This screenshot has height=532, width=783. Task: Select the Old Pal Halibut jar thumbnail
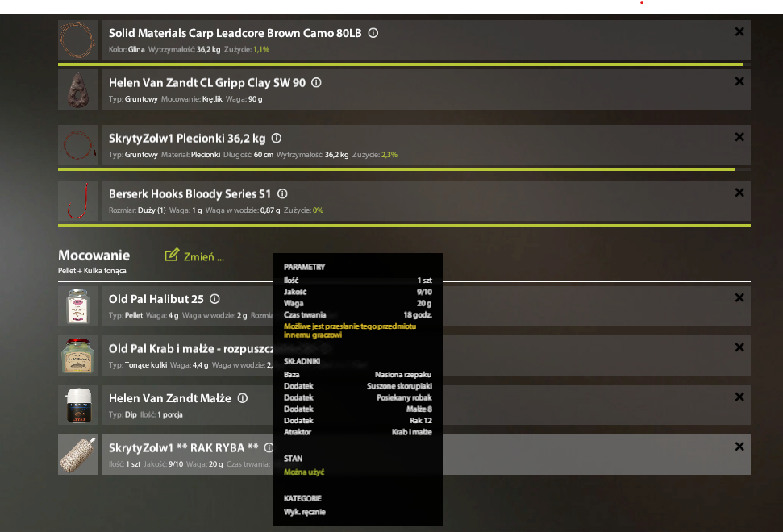pyautogui.click(x=77, y=306)
